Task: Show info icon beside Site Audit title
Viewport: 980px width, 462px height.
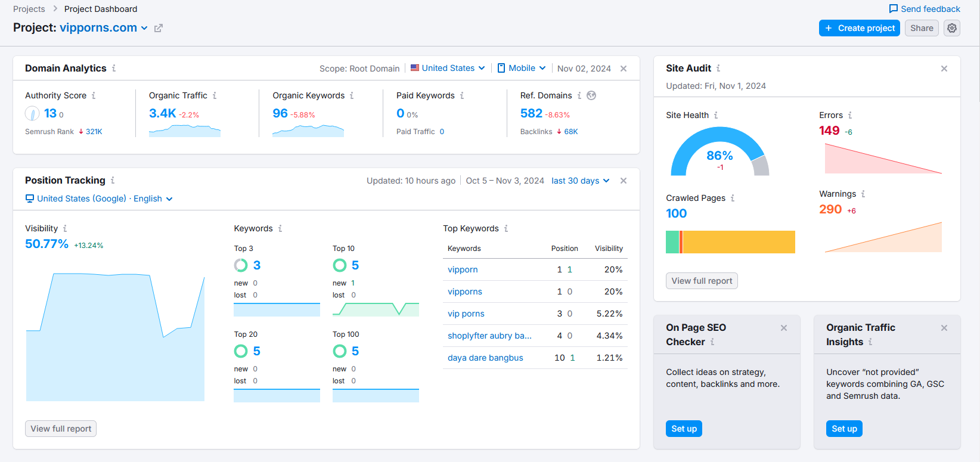Action: point(718,68)
